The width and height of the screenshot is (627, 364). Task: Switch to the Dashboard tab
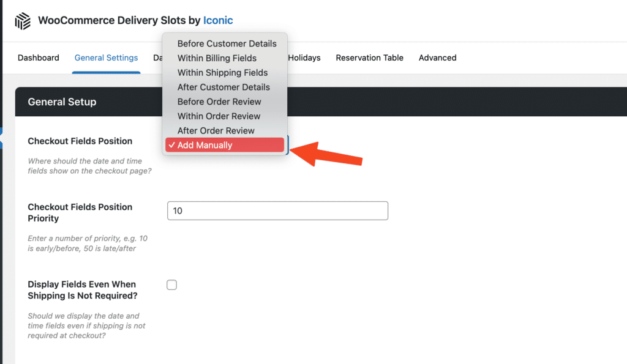39,58
